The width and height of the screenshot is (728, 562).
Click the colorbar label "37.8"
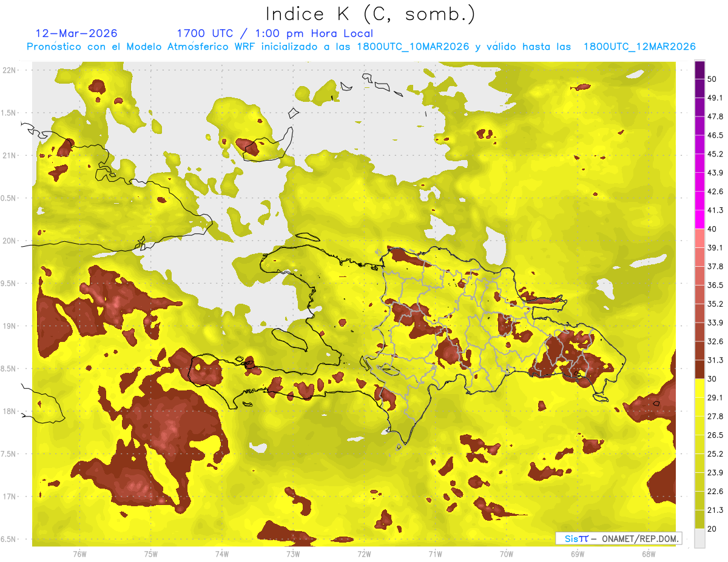715,266
